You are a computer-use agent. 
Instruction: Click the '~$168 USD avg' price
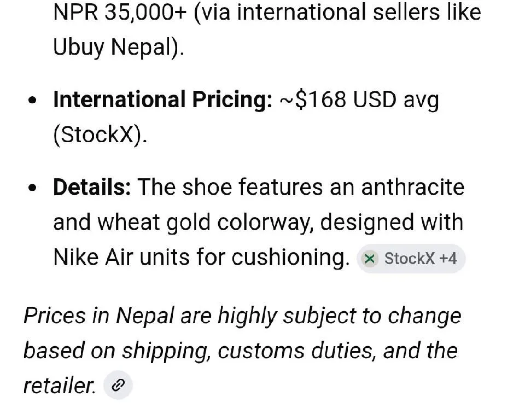[359, 100]
